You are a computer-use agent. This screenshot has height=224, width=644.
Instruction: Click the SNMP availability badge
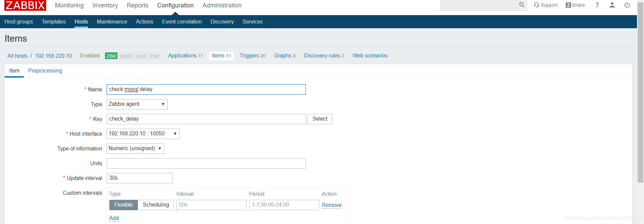pyautogui.click(x=126, y=56)
